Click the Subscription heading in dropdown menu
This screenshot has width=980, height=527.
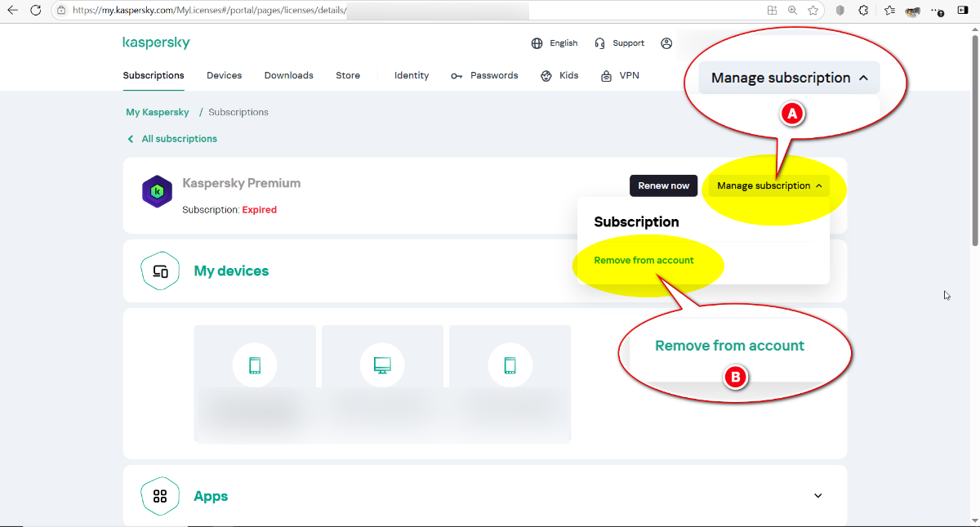pos(636,221)
